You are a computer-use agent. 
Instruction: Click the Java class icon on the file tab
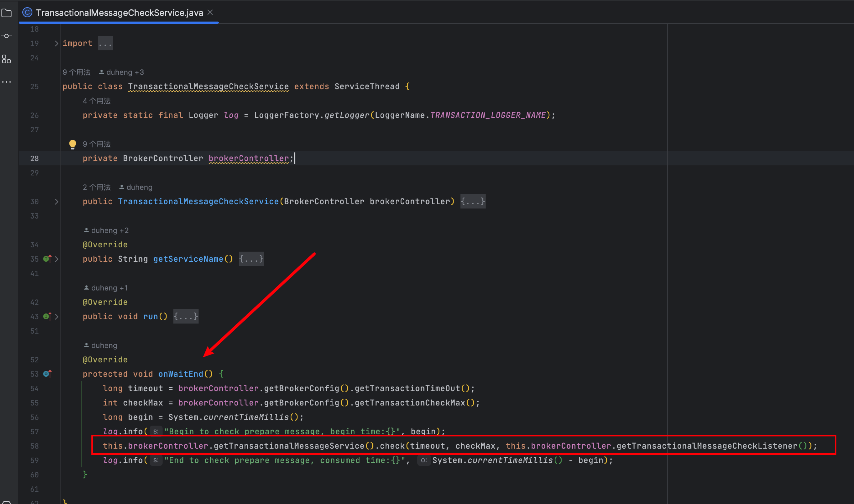27,13
